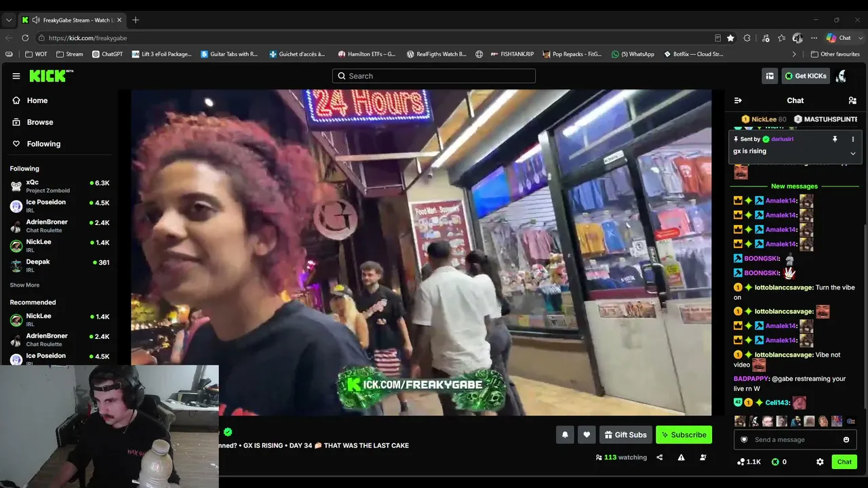Open the WOT favourites folder

click(36, 54)
